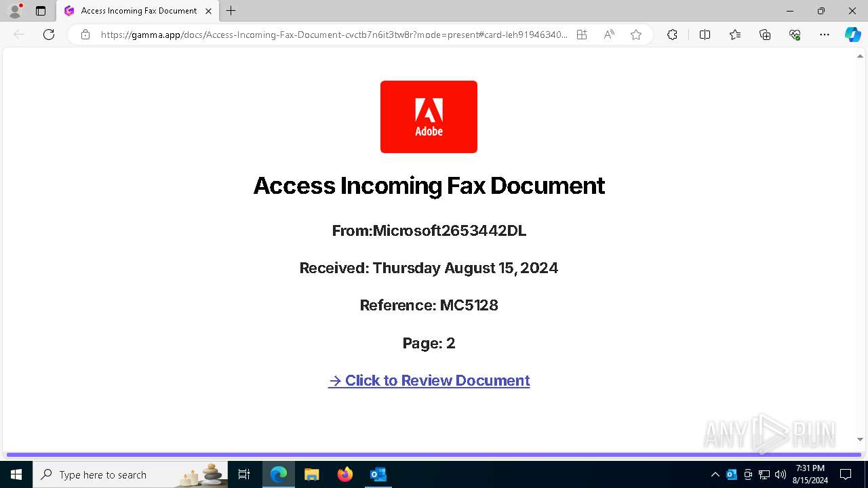Screen dimensions: 868x488
Task: Click the browser Back arrow
Action: point(19,35)
